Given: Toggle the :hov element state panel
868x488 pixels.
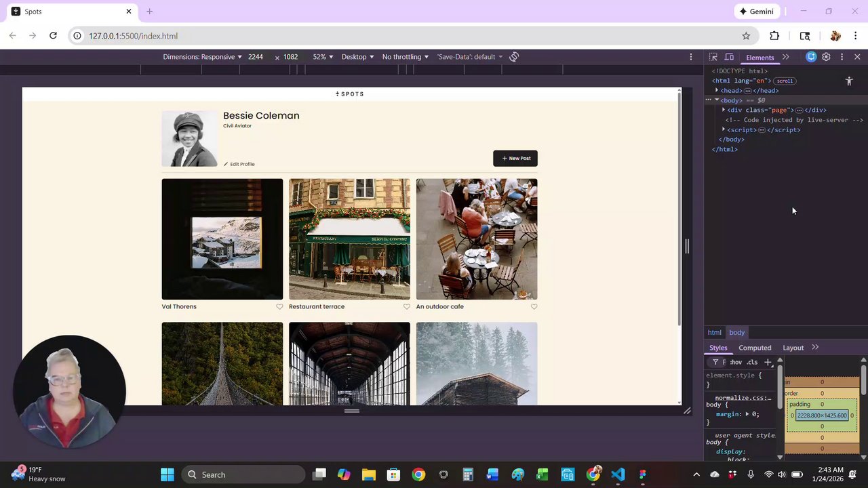Looking at the screenshot, I should (x=736, y=363).
